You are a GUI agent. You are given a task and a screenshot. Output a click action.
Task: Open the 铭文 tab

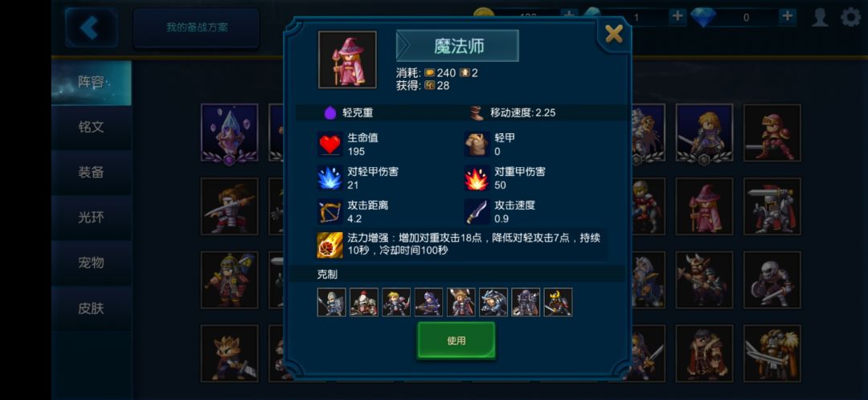[92, 127]
